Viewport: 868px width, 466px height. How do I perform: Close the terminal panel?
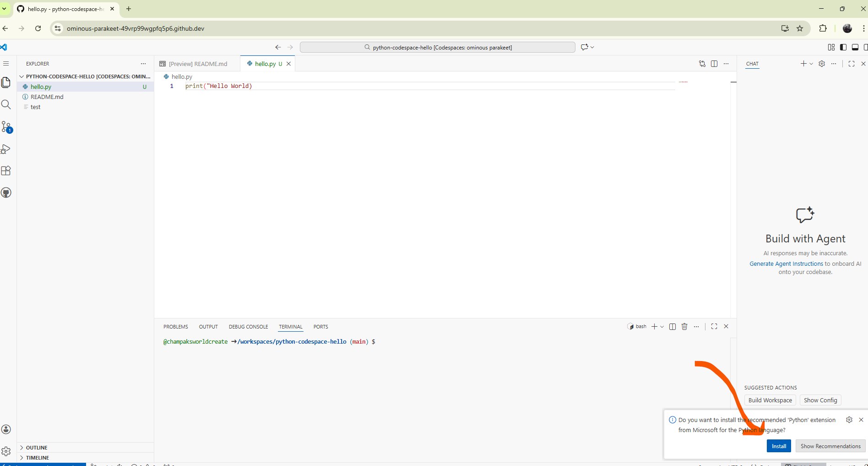[x=726, y=327]
